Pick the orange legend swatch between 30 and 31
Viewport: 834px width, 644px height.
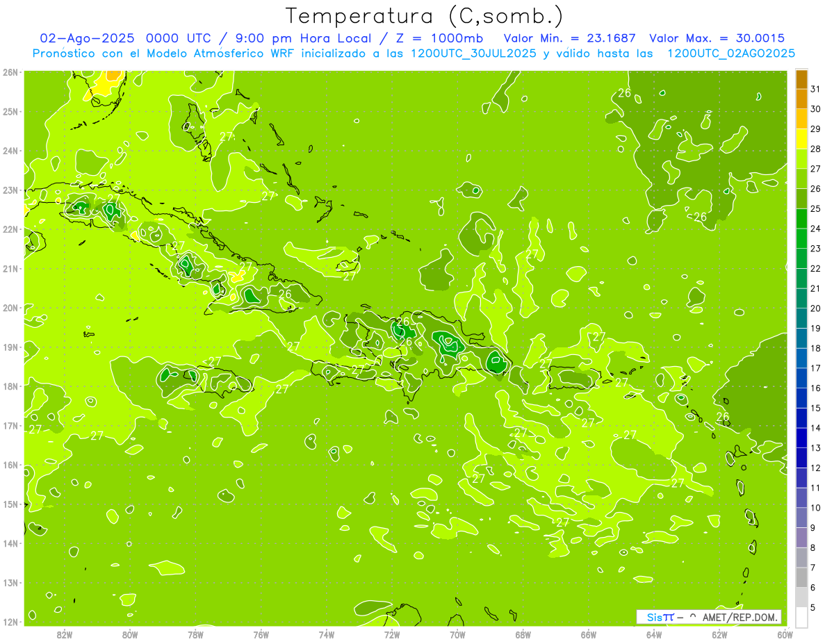click(x=802, y=99)
